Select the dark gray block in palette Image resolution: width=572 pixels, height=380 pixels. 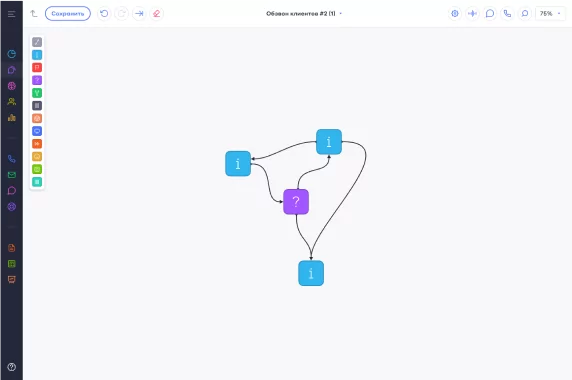click(x=37, y=106)
